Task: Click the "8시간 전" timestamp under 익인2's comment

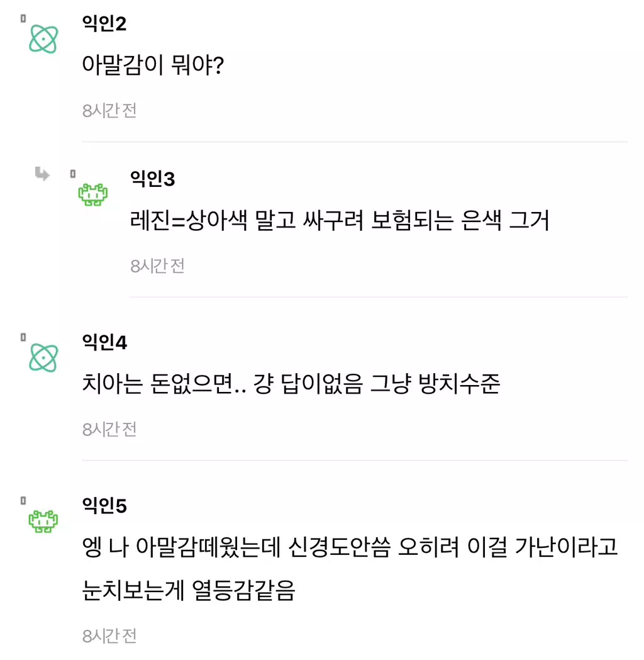Action: 109,111
